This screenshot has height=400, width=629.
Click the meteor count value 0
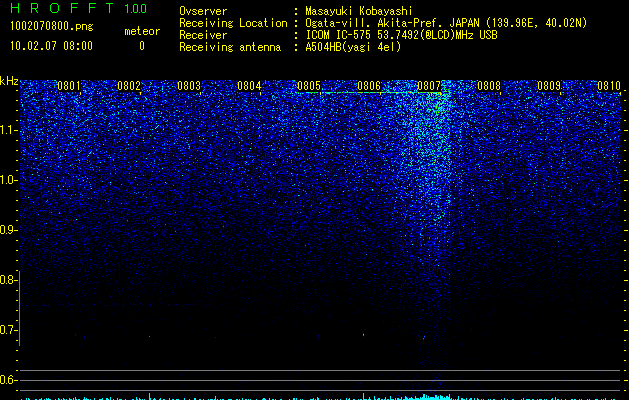pos(142,46)
